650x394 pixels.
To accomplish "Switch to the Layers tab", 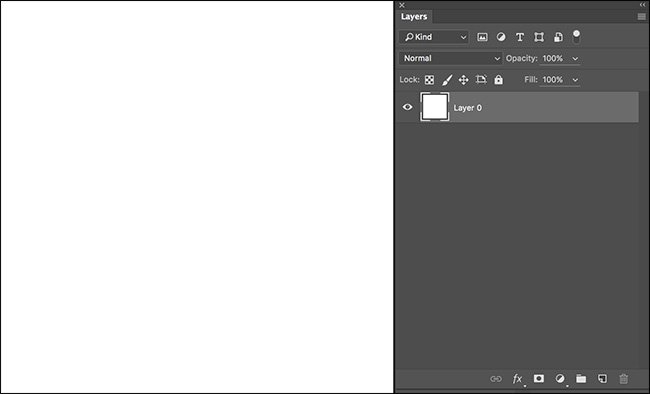I will (x=414, y=17).
